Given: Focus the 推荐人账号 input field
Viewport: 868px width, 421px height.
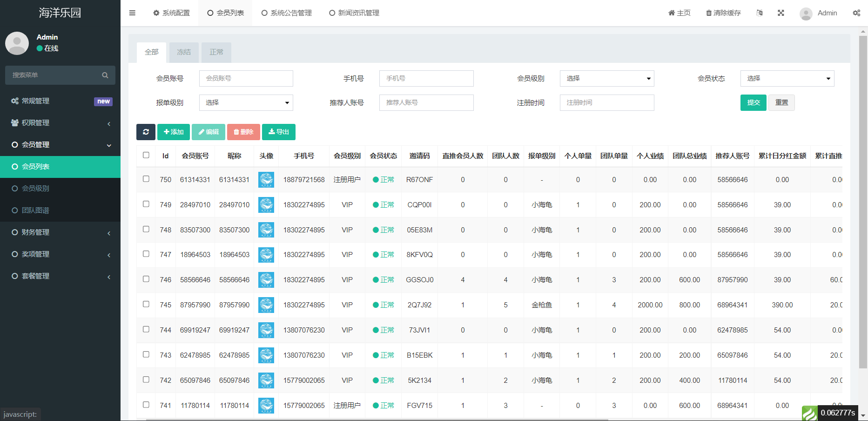Looking at the screenshot, I should (426, 102).
